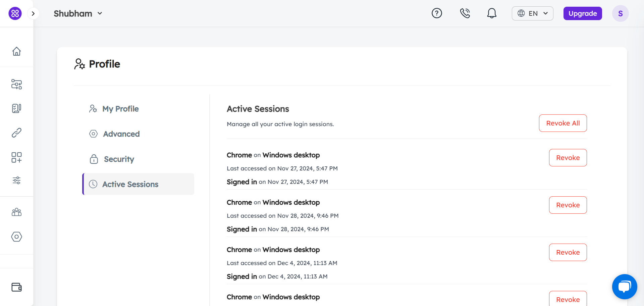Open the EN language dropdown

pos(532,13)
